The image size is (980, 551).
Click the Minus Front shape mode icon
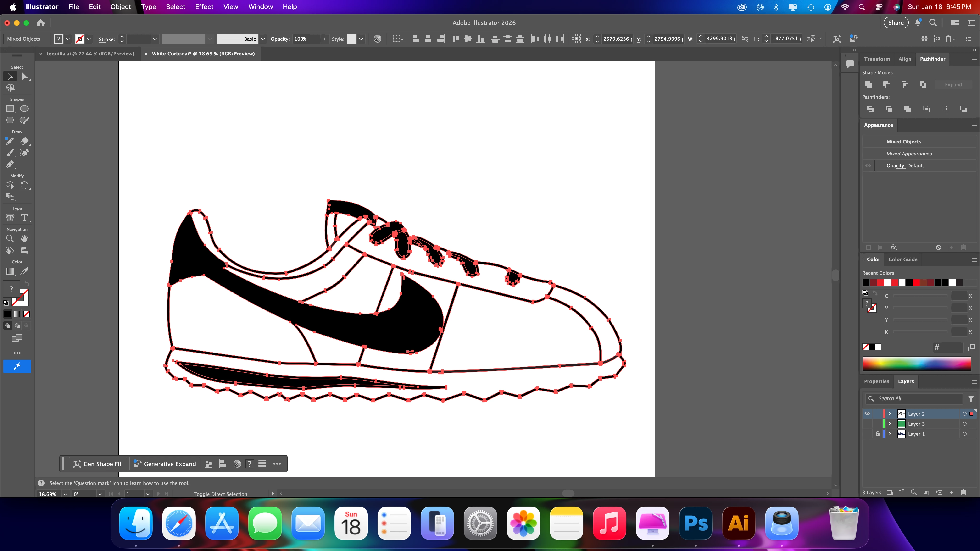coord(886,84)
